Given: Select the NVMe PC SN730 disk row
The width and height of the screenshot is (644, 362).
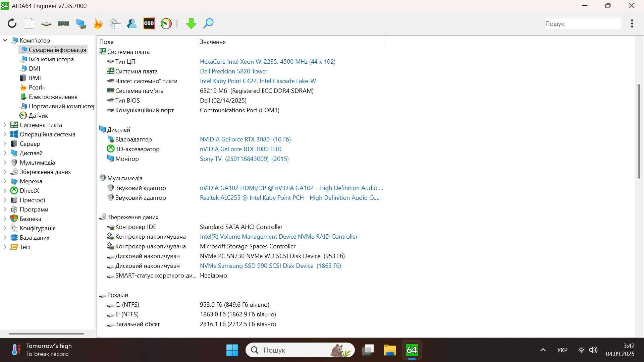Looking at the screenshot, I should click(225, 256).
